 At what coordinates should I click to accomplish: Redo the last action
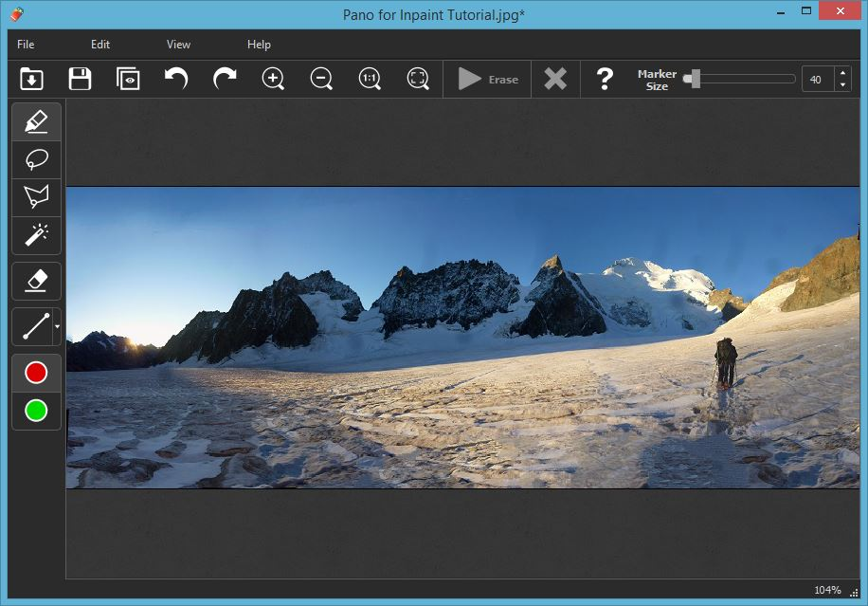click(x=225, y=79)
